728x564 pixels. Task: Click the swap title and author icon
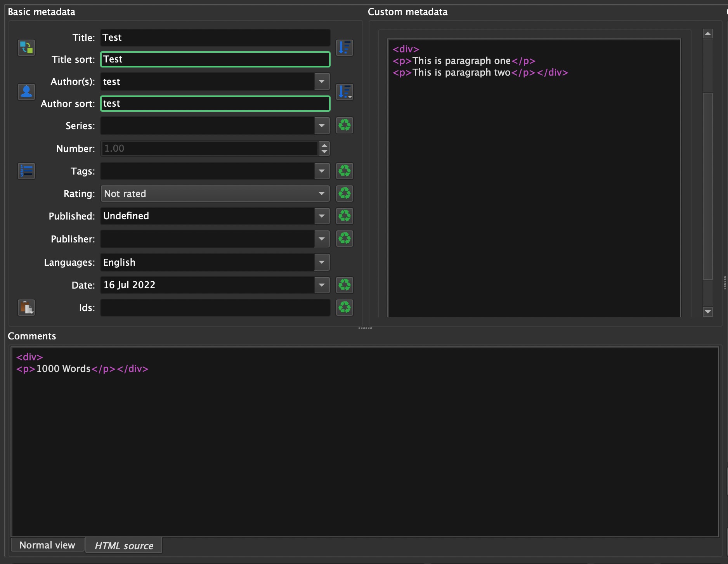(26, 48)
